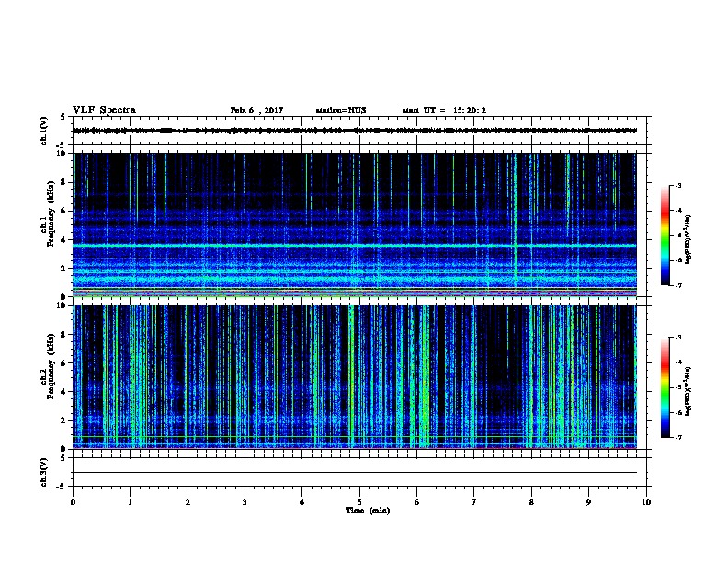728x563 pixels.
Task: Click the ch.2 frequency tick "6"
Action: (x=63, y=363)
